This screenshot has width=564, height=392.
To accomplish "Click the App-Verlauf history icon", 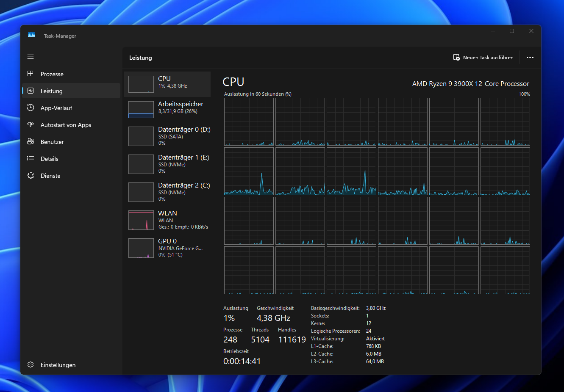I will point(31,108).
